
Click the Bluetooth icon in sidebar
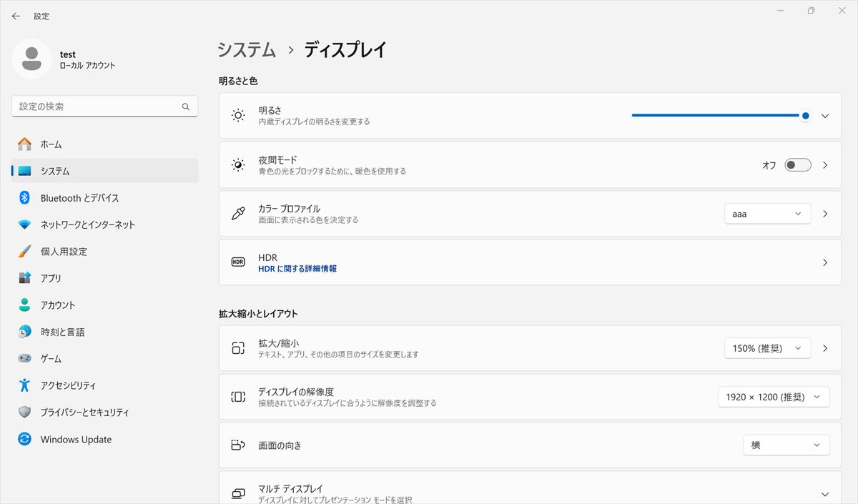tap(25, 198)
